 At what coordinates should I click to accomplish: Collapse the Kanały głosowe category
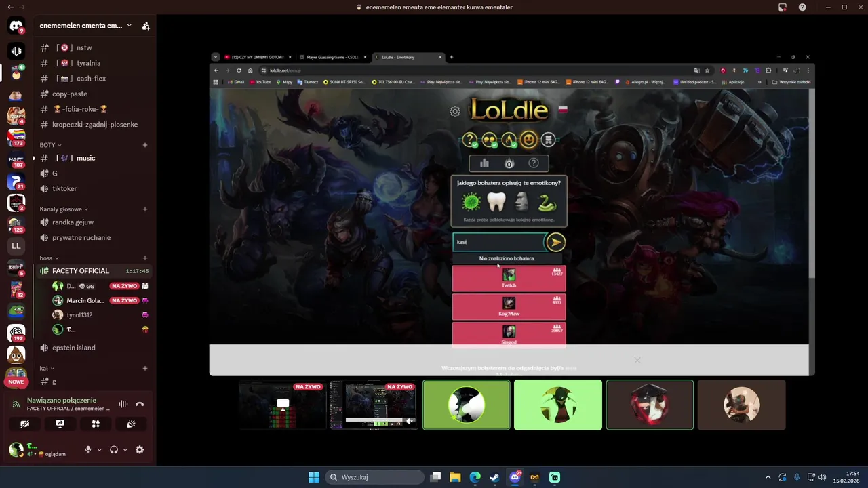coord(64,209)
